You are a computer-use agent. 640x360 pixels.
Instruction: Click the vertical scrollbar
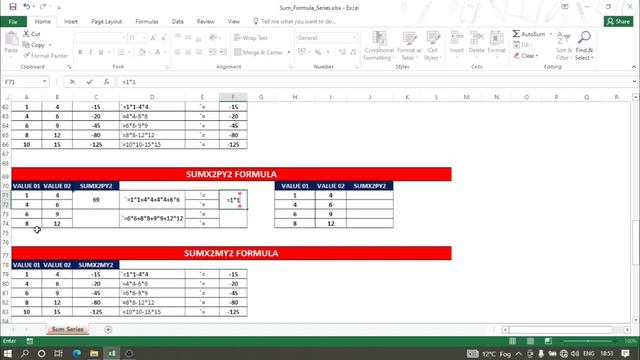tap(636, 243)
